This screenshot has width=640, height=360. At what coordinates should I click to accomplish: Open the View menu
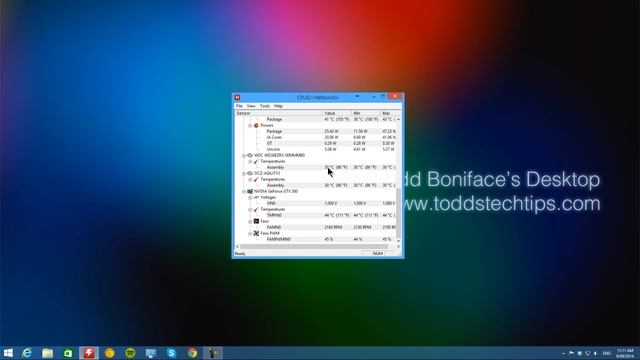(x=251, y=106)
